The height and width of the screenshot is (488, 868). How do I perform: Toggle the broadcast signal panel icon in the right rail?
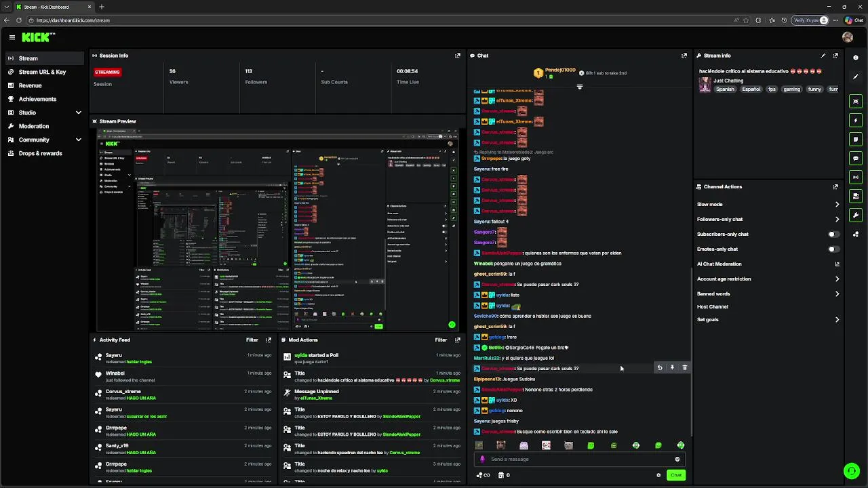856,177
